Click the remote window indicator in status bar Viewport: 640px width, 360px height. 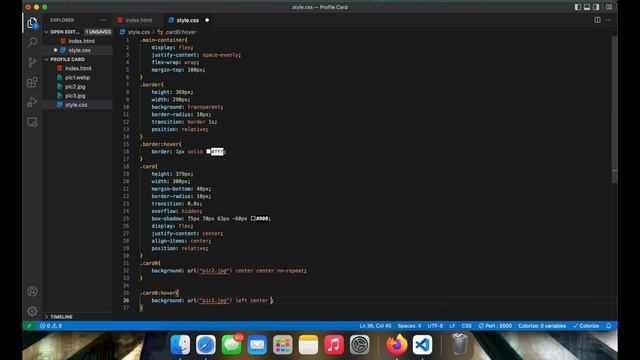[x=29, y=326]
